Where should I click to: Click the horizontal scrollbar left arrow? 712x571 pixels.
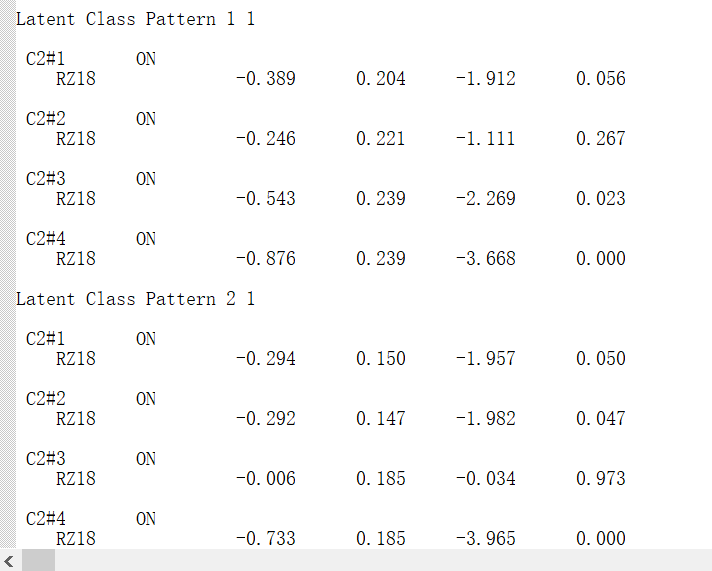(x=10, y=560)
